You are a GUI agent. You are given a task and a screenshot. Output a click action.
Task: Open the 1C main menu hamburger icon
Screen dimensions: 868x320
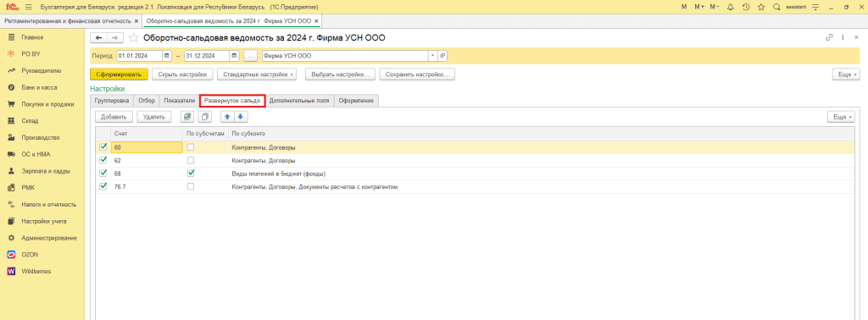(x=28, y=7)
